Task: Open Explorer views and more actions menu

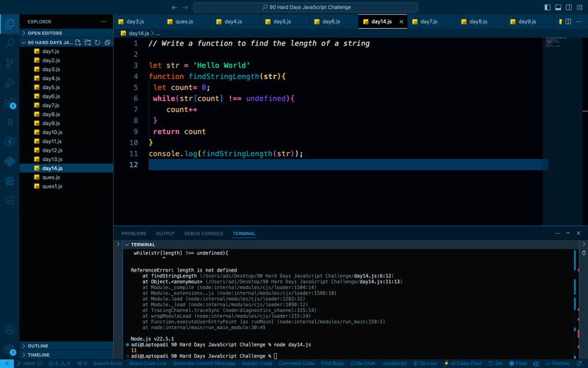Action: pyautogui.click(x=104, y=22)
